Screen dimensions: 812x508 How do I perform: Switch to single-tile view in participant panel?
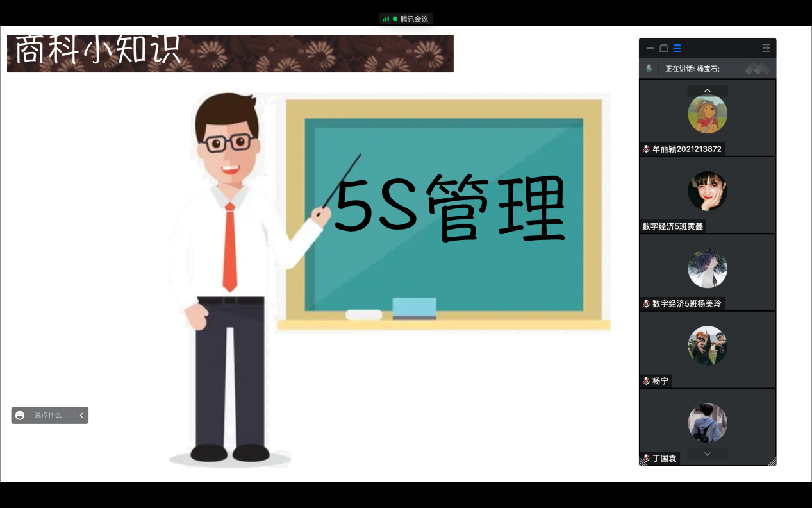pos(664,48)
